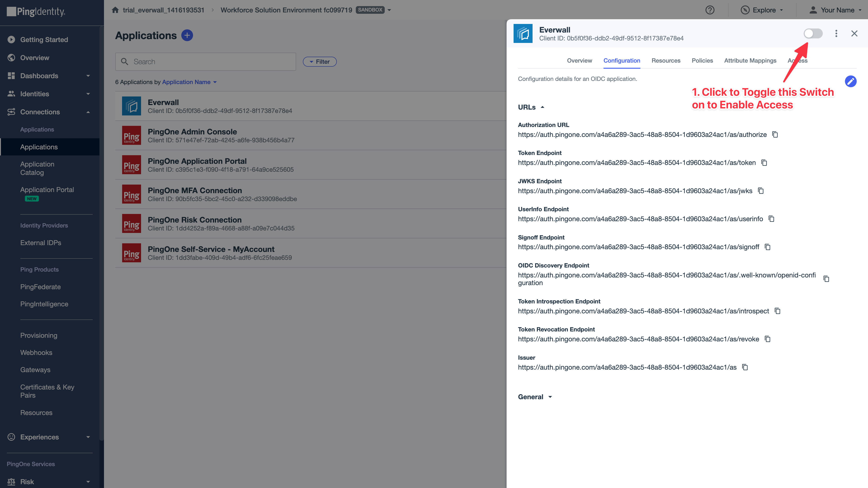Open the Filter dropdown

[320, 62]
